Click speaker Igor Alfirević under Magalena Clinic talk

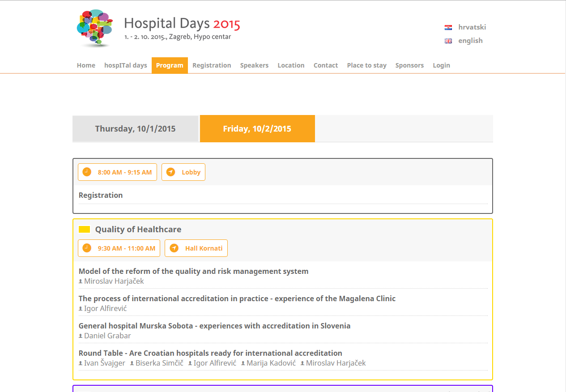click(106, 309)
